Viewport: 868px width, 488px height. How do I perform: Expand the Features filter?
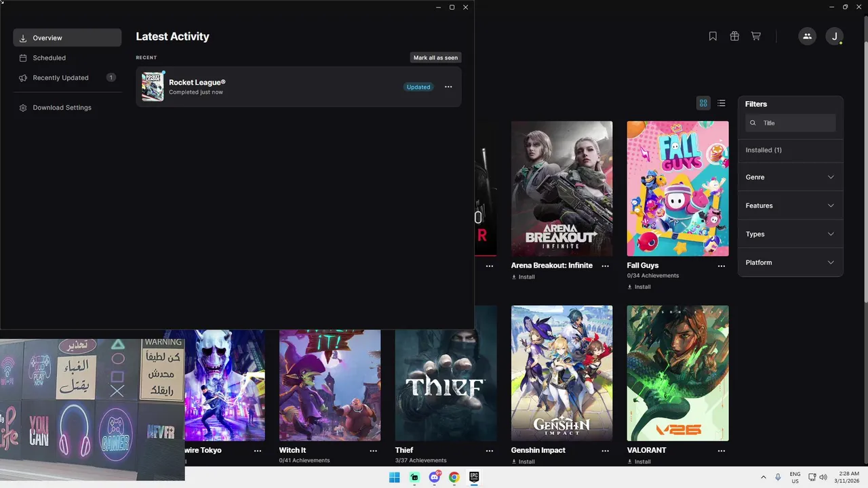[x=791, y=205]
